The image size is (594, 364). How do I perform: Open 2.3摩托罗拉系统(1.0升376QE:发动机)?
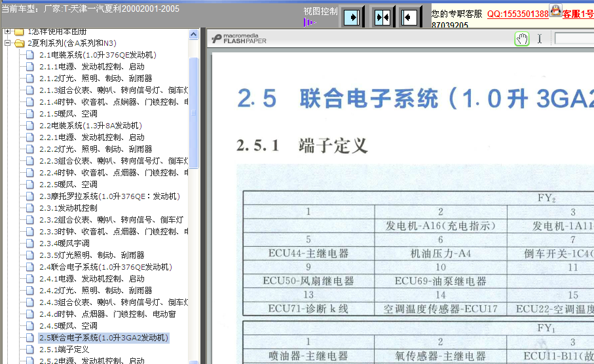click(109, 196)
